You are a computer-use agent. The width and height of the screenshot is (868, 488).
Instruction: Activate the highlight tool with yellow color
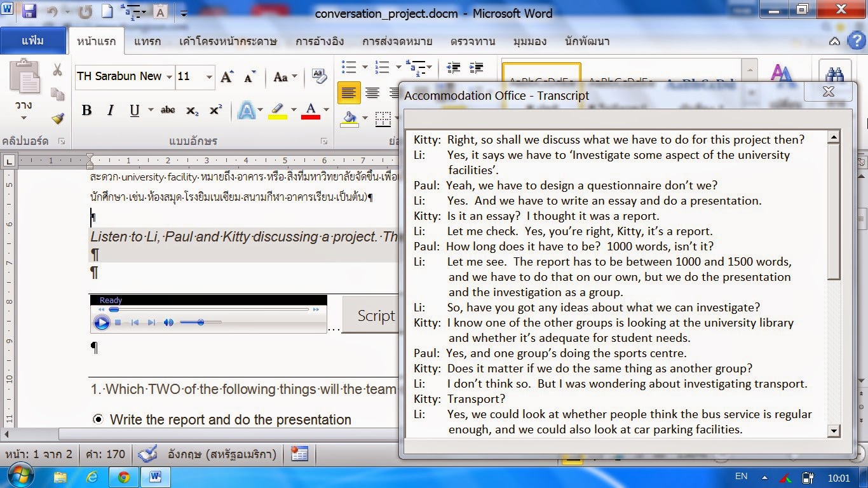278,110
